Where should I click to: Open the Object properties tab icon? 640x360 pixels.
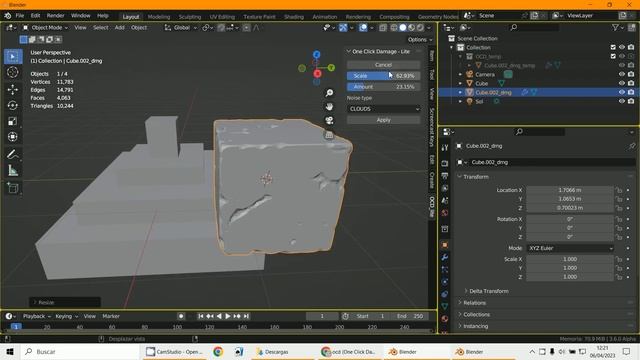[445, 245]
